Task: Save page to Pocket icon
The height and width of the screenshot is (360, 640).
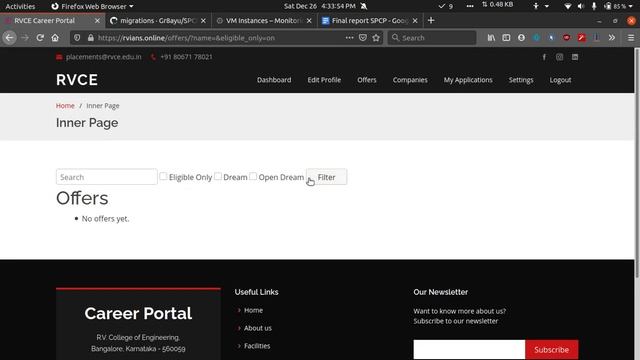Action: pos(363,38)
